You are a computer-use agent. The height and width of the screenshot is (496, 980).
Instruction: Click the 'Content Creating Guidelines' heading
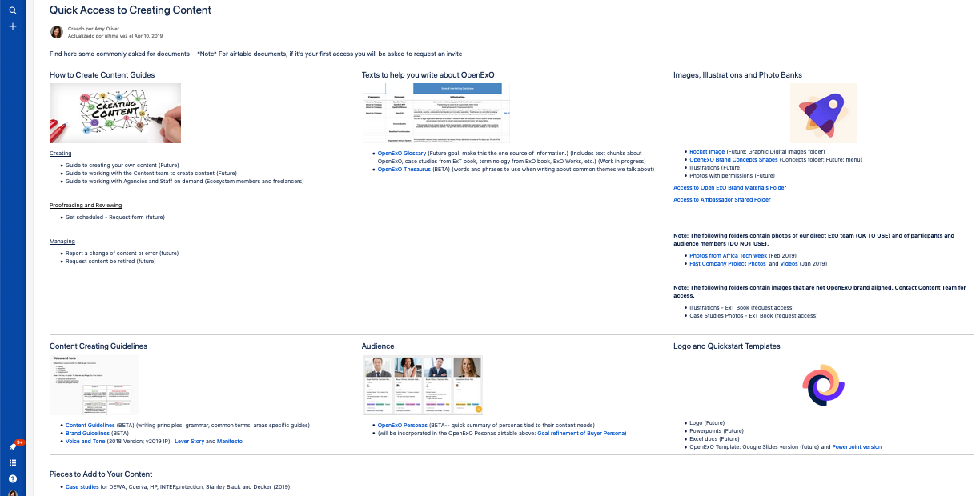pos(98,346)
